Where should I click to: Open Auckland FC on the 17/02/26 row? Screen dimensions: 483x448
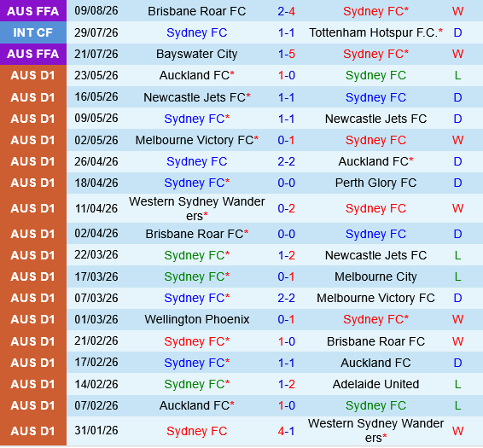[375, 363]
